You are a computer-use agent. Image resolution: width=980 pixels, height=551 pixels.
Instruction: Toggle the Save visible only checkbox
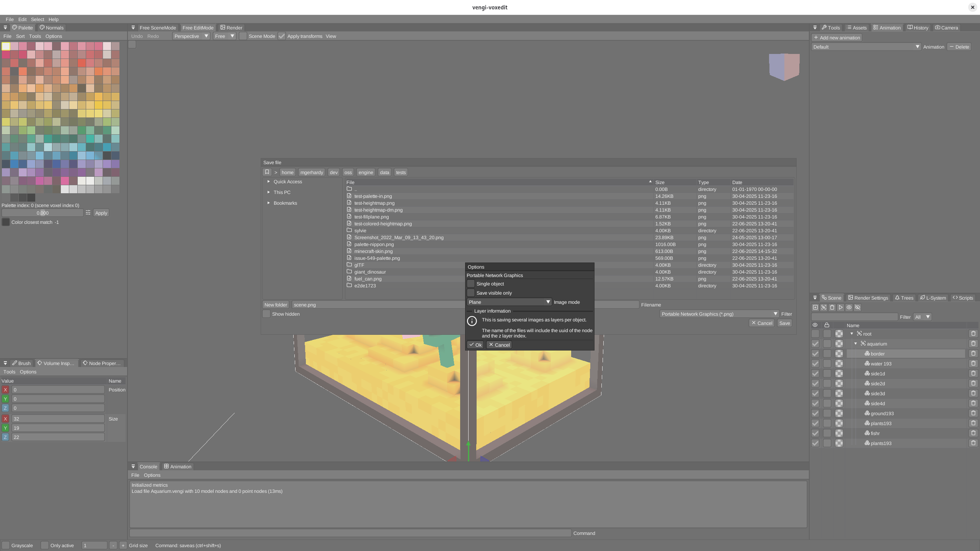(x=471, y=293)
